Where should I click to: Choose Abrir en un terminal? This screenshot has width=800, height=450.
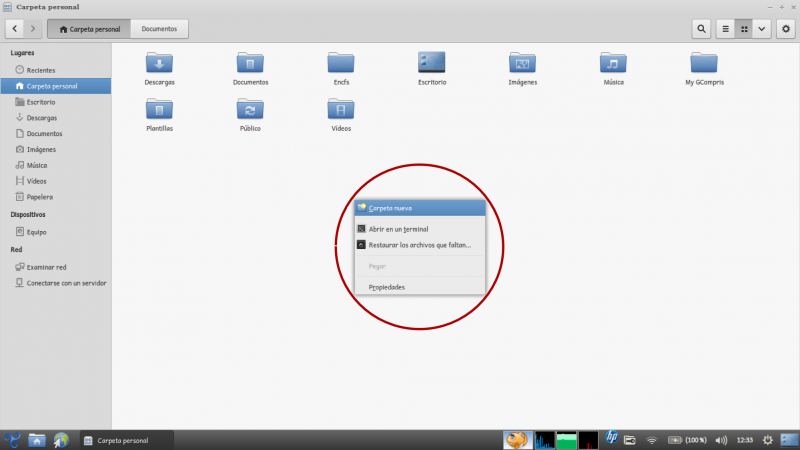point(420,229)
